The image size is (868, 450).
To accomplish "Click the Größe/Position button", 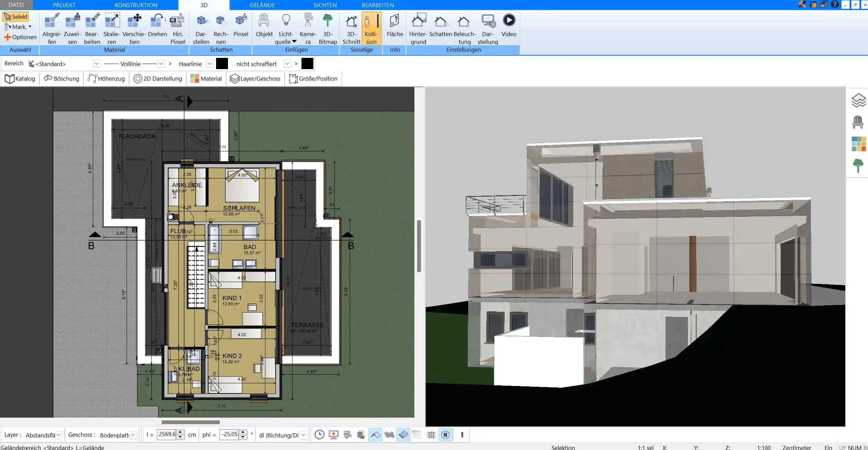I will [313, 79].
